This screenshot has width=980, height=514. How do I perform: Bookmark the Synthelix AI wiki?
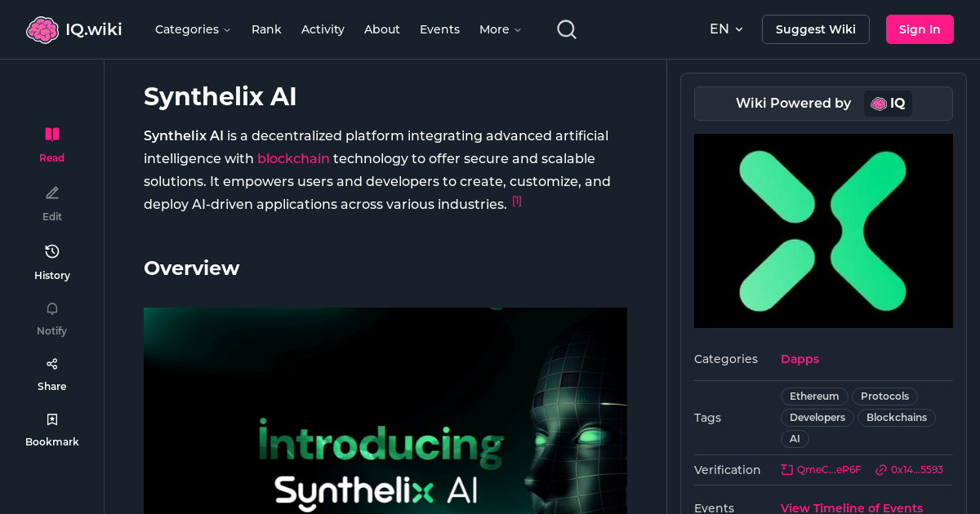coord(51,427)
